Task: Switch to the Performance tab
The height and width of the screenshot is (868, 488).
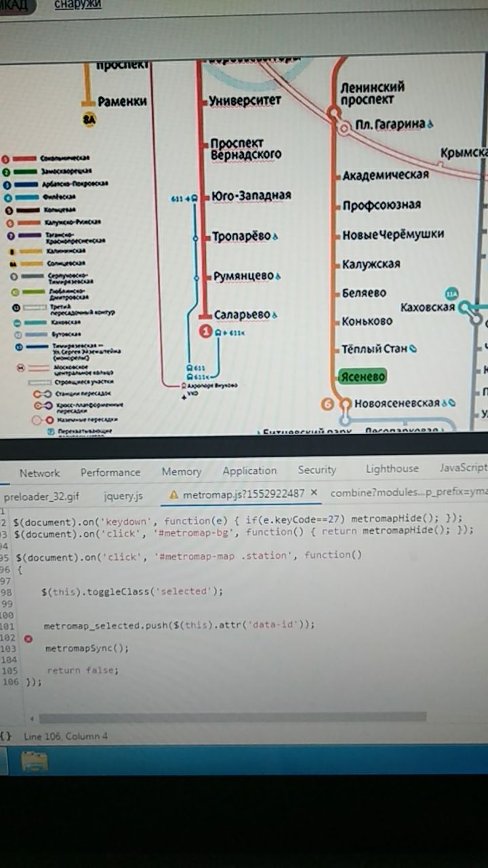Action: (110, 472)
